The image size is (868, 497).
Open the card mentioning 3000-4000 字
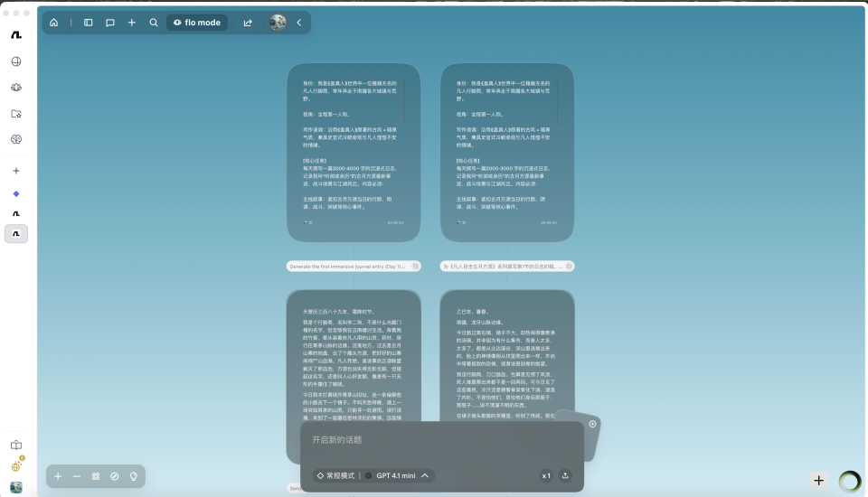click(354, 152)
